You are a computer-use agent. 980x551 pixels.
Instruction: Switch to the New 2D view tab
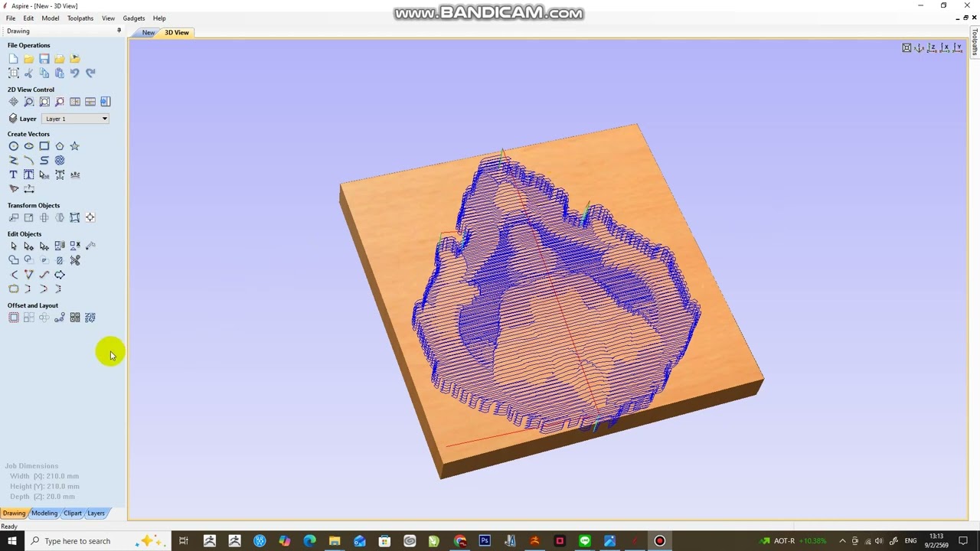coord(148,33)
